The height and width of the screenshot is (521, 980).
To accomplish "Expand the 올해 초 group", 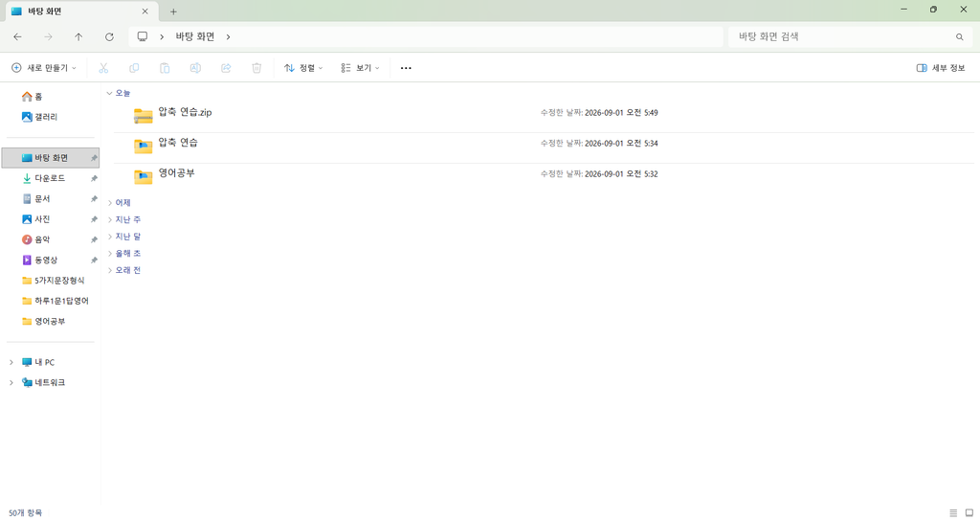I will pos(109,253).
